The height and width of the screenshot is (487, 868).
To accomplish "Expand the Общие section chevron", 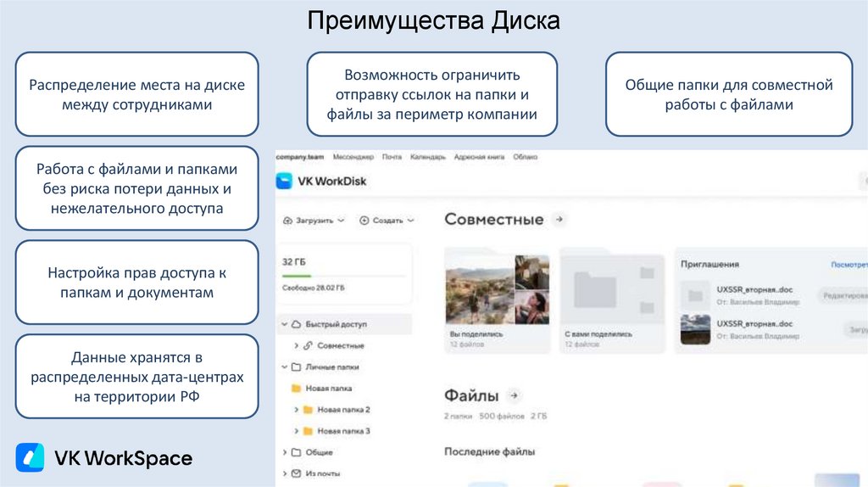I will pos(285,452).
